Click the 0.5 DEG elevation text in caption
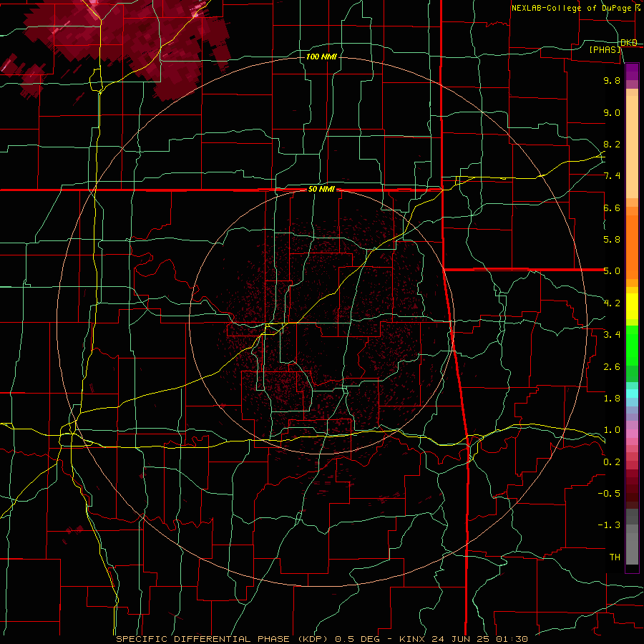The width and height of the screenshot is (644, 644). (357, 639)
